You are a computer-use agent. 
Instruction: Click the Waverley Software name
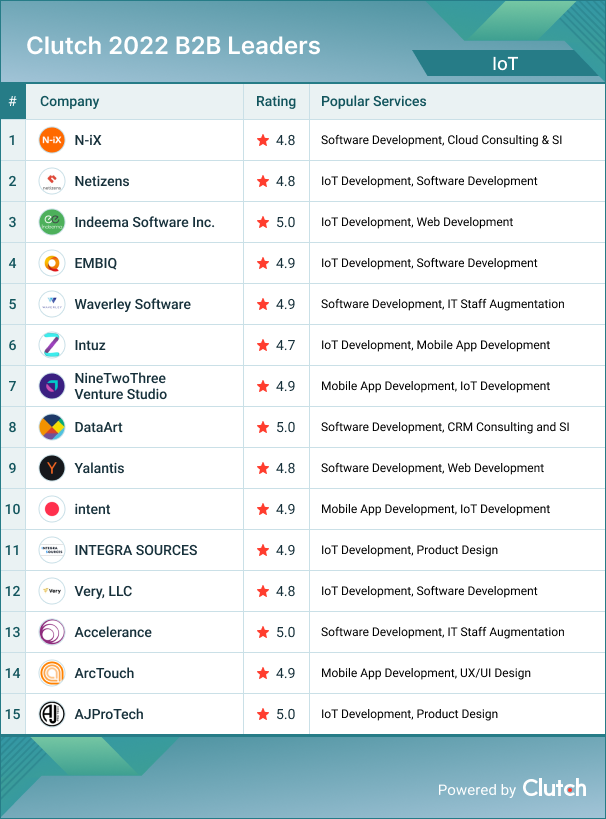coord(133,304)
